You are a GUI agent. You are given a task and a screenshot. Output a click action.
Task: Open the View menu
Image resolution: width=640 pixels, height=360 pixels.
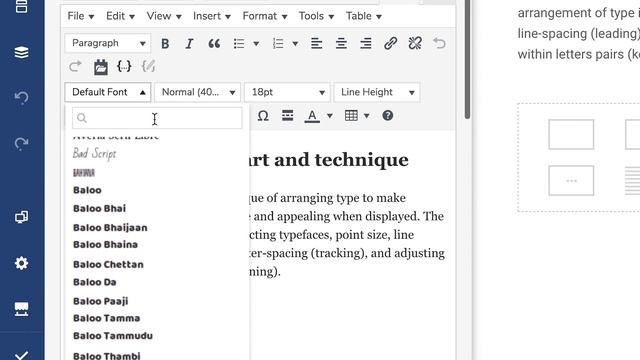pyautogui.click(x=164, y=16)
